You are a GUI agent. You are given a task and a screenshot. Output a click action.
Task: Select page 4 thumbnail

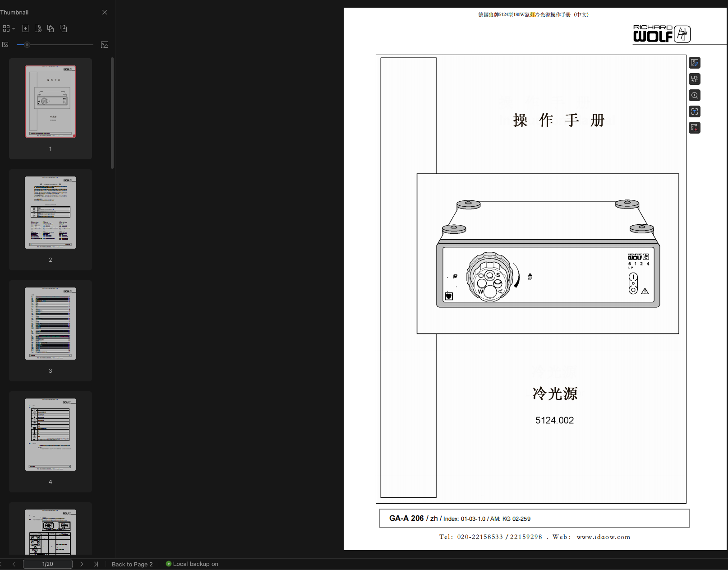(x=51, y=435)
